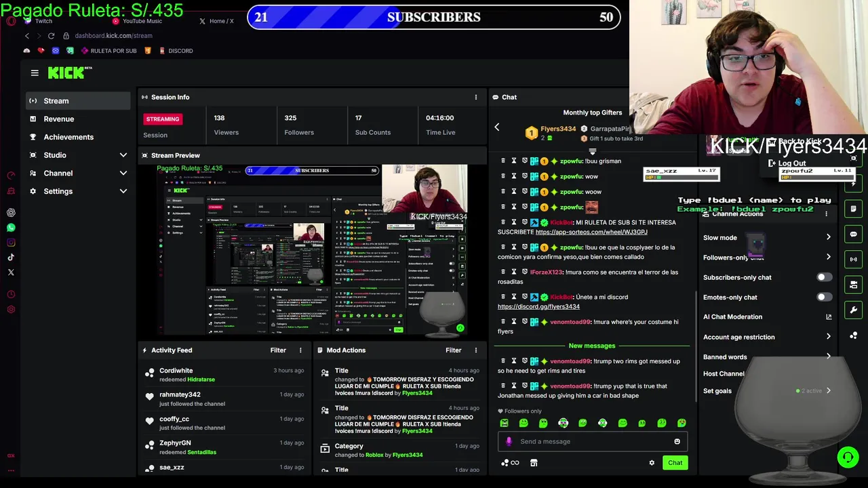Image resolution: width=868 pixels, height=488 pixels.
Task: Open TikTok icon in Opera sidebar
Action: point(11,258)
